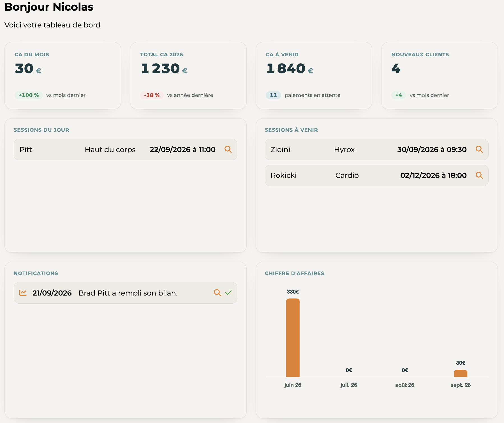
Task: Select the Zioini client name
Action: 280,150
